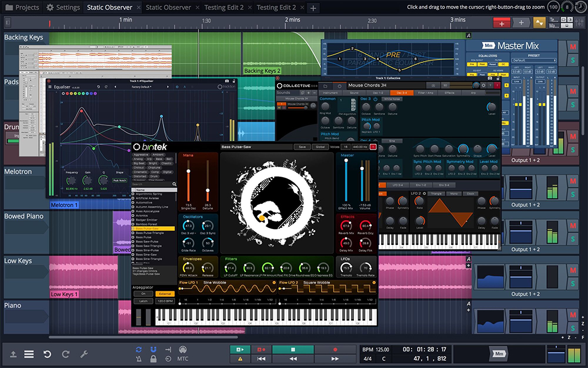This screenshot has width=588, height=368.
Task: Click the Equaliser hamburger menu icon
Action: click(x=50, y=87)
